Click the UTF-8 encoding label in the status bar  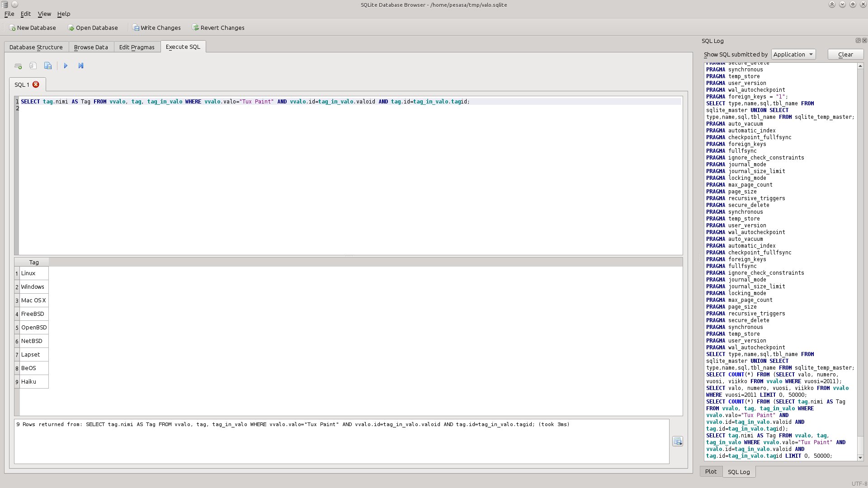point(859,483)
